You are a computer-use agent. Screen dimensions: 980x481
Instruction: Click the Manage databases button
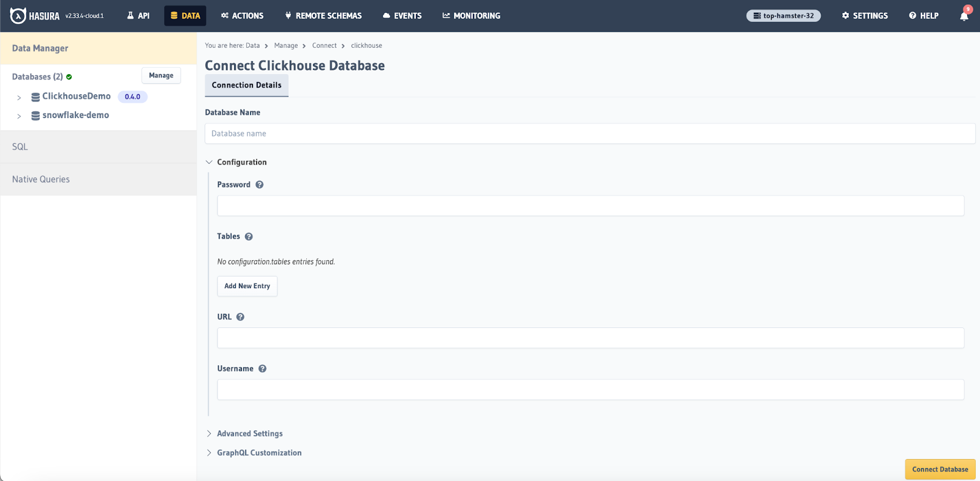(x=161, y=75)
